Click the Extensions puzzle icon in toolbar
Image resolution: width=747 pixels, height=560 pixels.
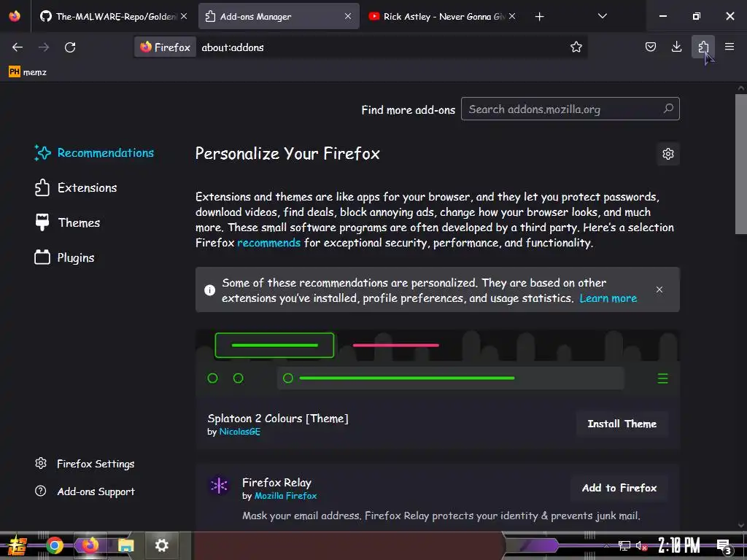point(703,47)
